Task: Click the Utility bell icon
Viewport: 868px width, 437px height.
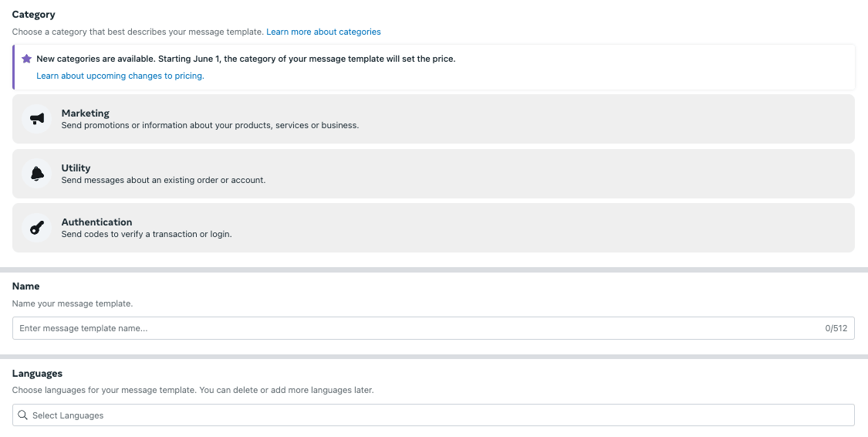Action: (37, 174)
